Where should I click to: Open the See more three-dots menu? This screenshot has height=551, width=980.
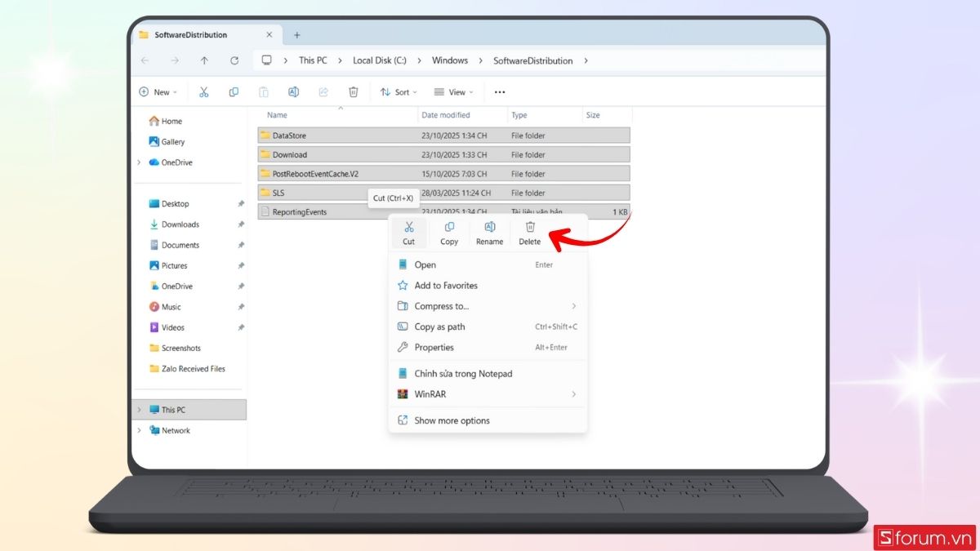[500, 92]
